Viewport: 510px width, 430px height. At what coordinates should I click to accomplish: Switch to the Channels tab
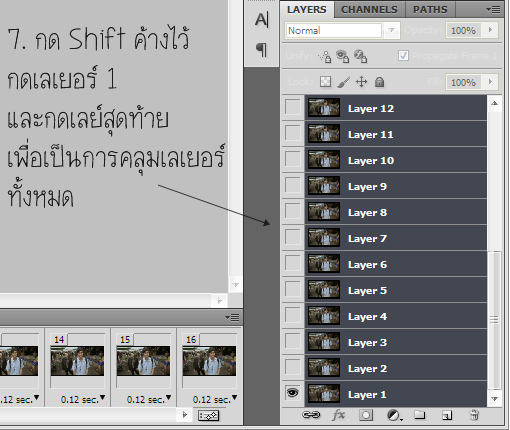coord(369,9)
